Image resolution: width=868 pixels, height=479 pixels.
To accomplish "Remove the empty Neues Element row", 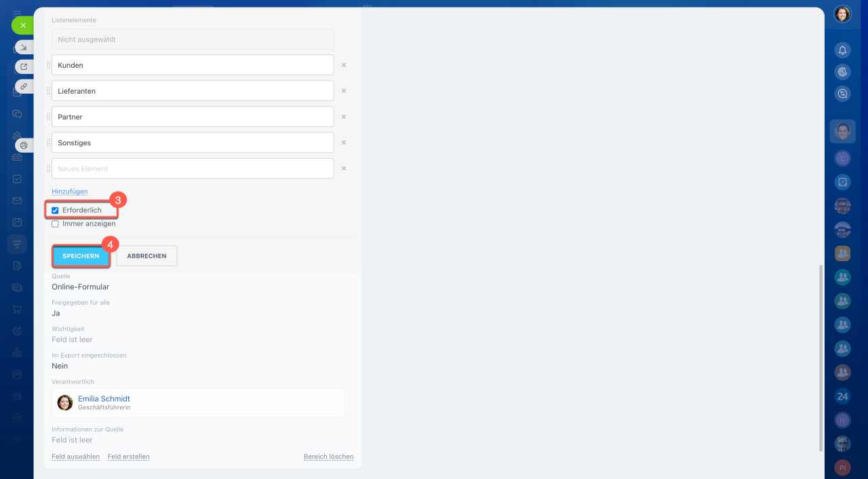I will (x=344, y=168).
